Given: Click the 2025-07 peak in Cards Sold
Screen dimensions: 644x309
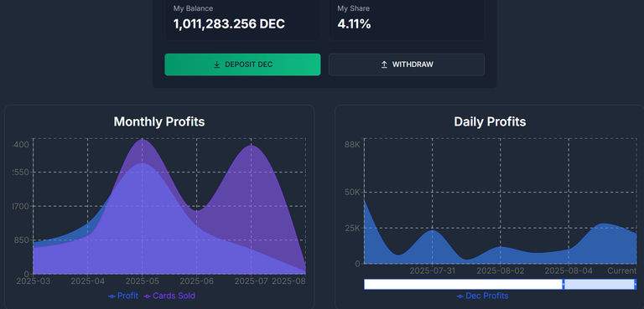Looking at the screenshot, I should pyautogui.click(x=251, y=146).
